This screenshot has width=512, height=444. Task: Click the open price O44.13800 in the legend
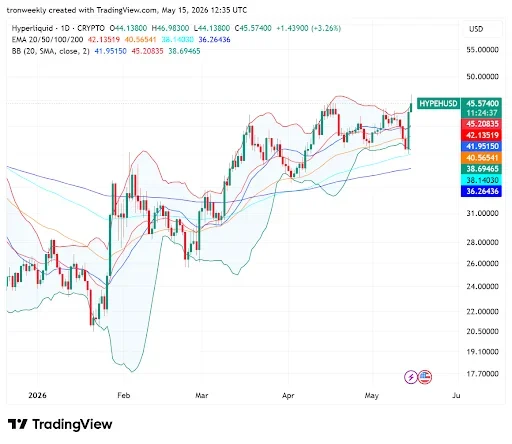click(x=128, y=28)
